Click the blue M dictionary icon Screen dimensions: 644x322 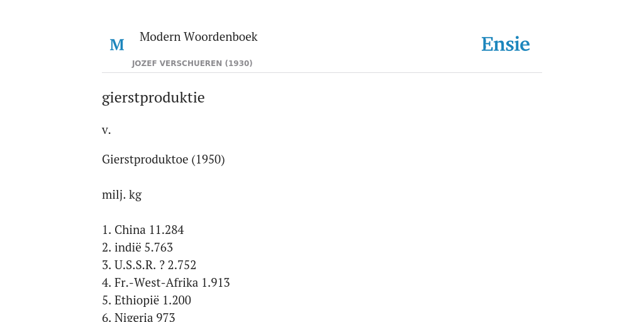[x=117, y=45]
